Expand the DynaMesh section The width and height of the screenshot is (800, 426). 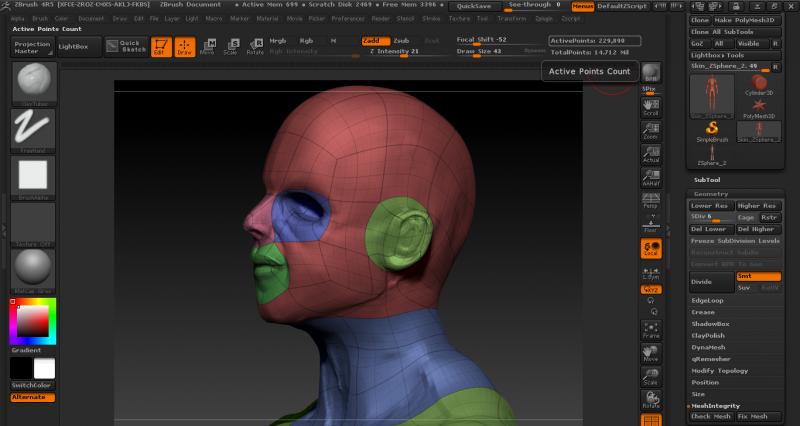(x=710, y=347)
